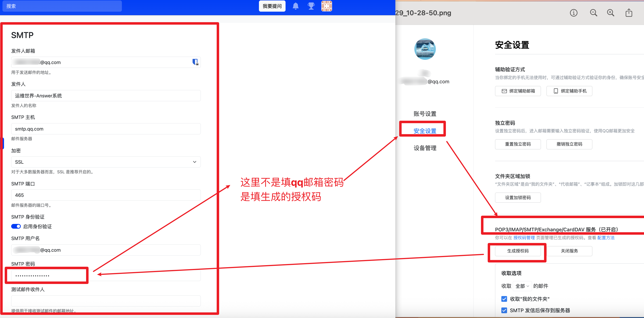Click the 我要提问 button
The width and height of the screenshot is (644, 318).
(x=272, y=6)
